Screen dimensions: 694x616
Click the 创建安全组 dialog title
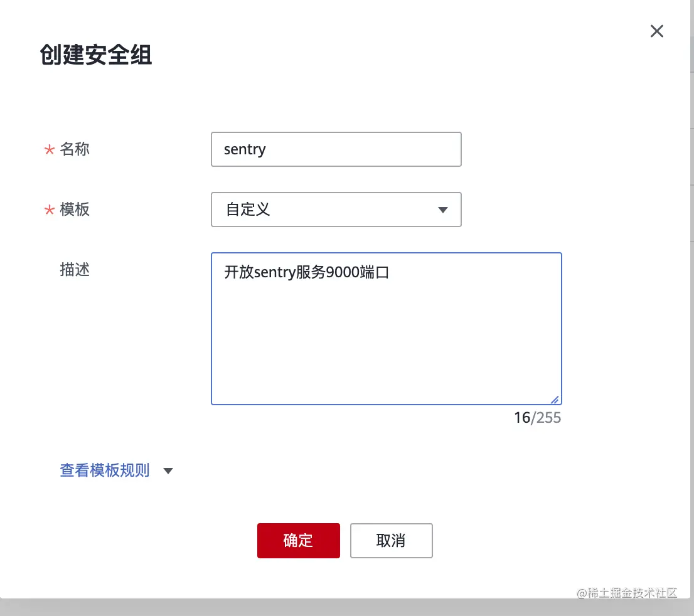coord(95,55)
